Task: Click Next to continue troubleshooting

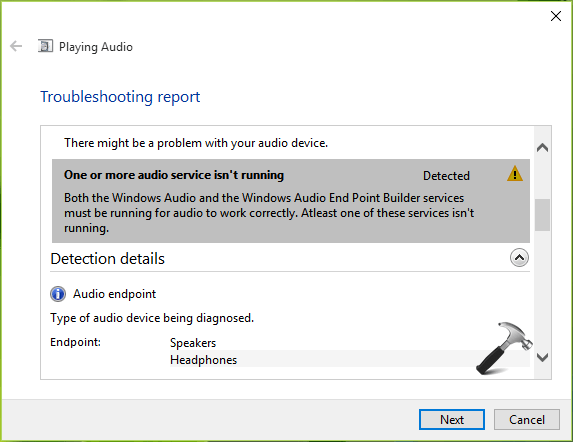Action: (452, 419)
